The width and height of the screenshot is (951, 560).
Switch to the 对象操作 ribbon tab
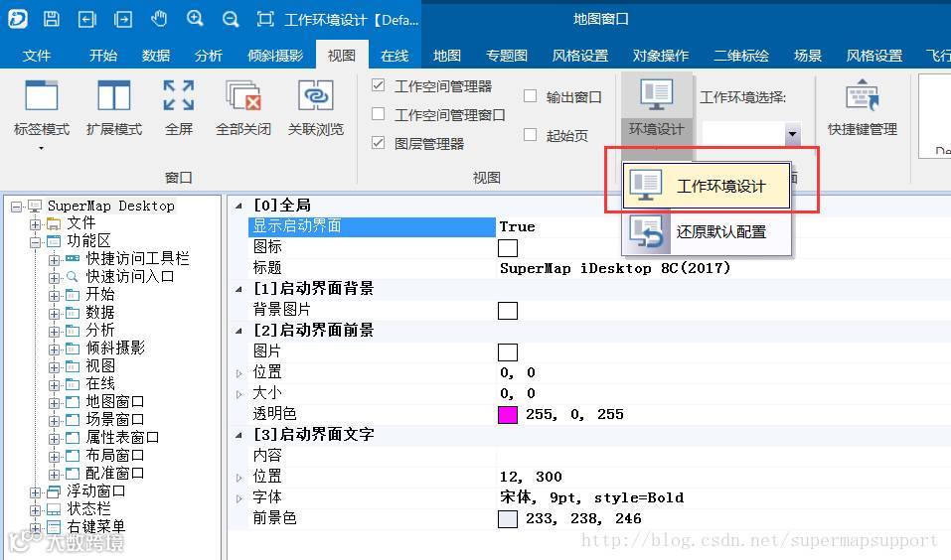661,56
